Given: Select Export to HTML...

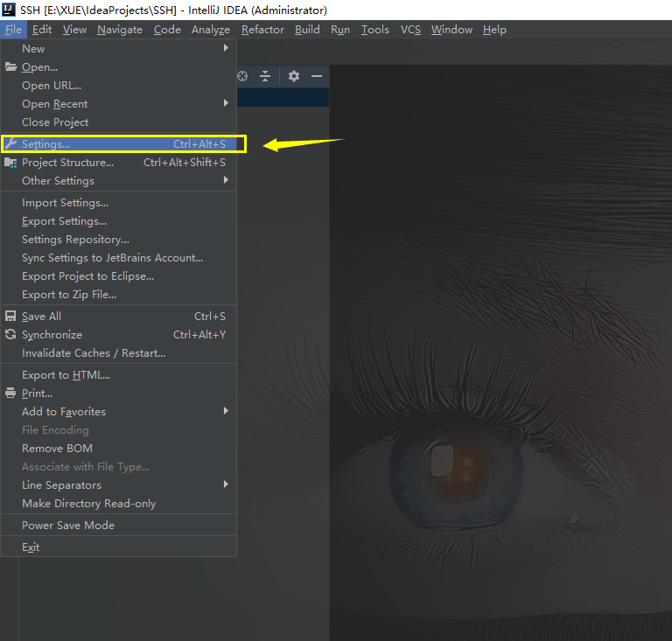Looking at the screenshot, I should (x=119, y=375).
